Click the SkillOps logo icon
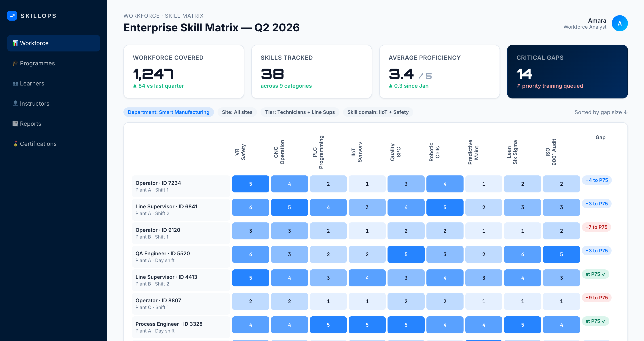The image size is (644, 341). tap(12, 16)
